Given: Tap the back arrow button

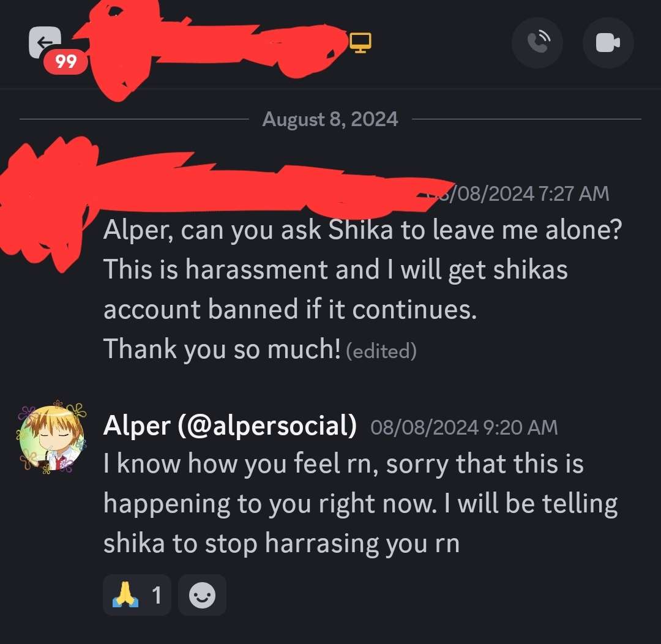Looking at the screenshot, I should [x=44, y=42].
